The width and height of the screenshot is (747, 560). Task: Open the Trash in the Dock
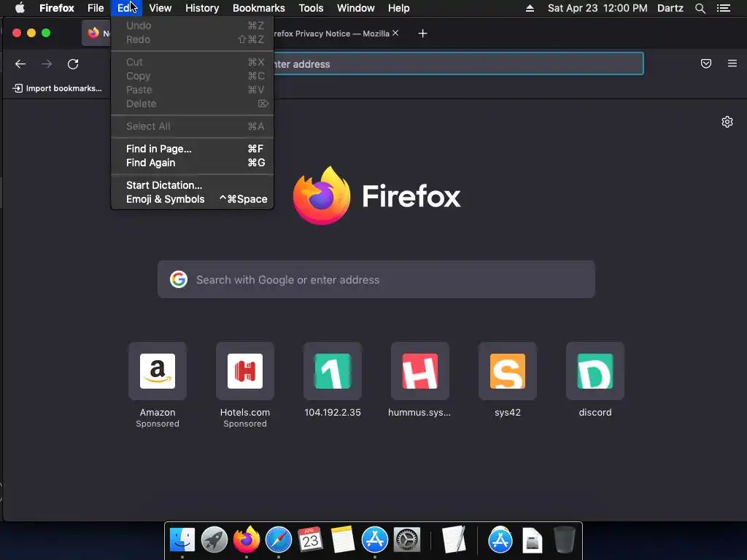[x=564, y=540]
